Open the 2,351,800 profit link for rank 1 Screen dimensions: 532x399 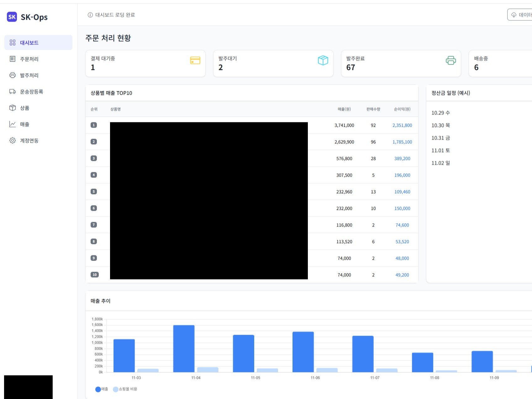(402, 125)
